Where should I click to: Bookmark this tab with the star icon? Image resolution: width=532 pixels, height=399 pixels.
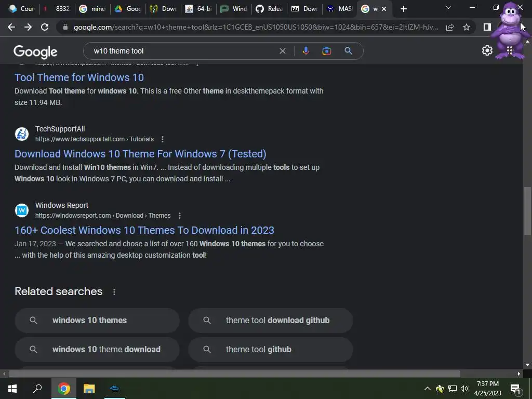click(x=467, y=27)
